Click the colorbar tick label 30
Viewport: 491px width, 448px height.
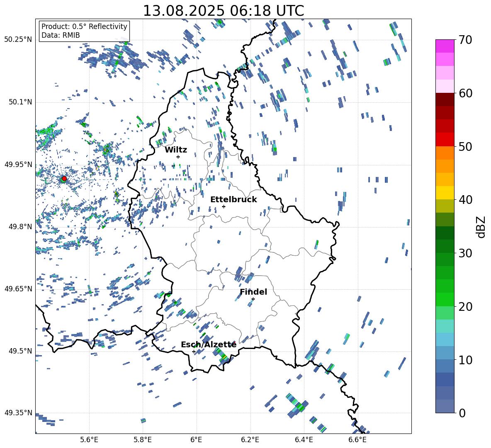point(465,253)
